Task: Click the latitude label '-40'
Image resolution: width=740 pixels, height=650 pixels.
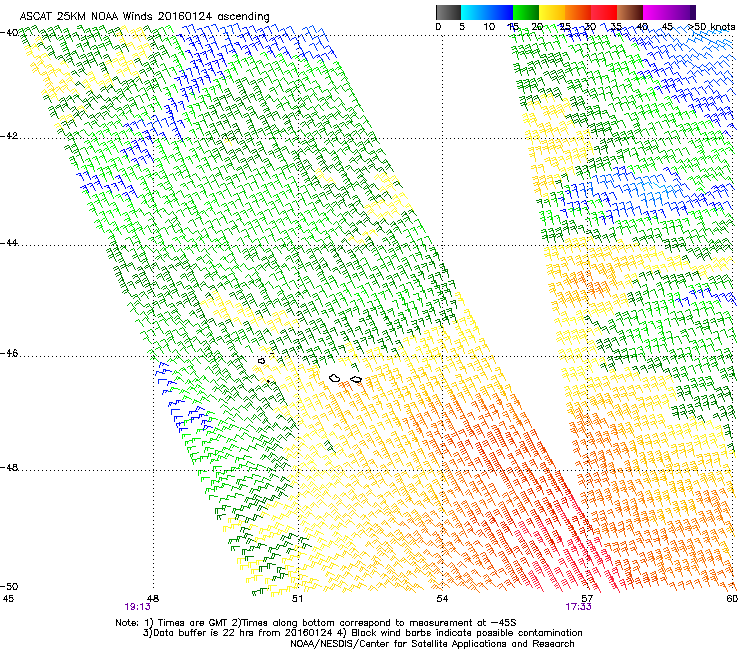Action: 9,33
